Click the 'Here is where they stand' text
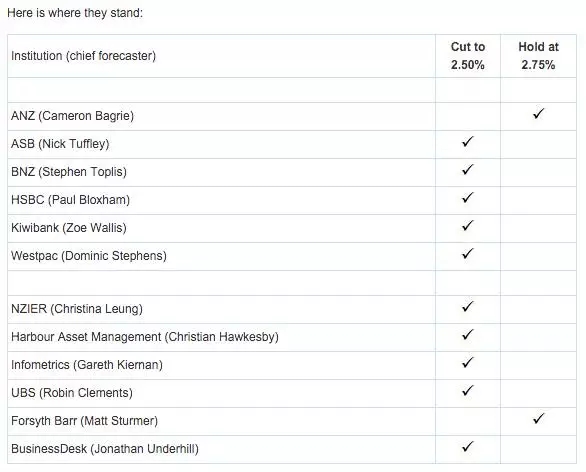Image resolution: width=586 pixels, height=472 pixels. pos(75,13)
